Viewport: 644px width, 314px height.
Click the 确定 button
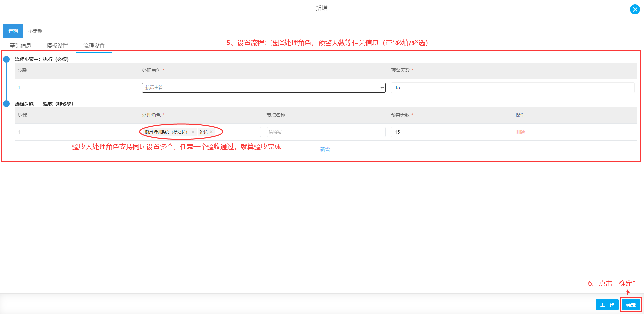point(631,305)
